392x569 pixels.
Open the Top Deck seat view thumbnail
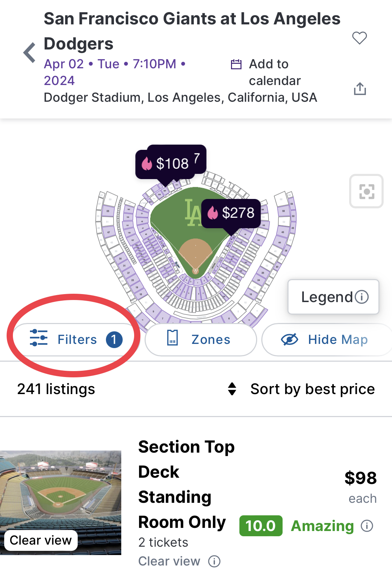click(61, 502)
